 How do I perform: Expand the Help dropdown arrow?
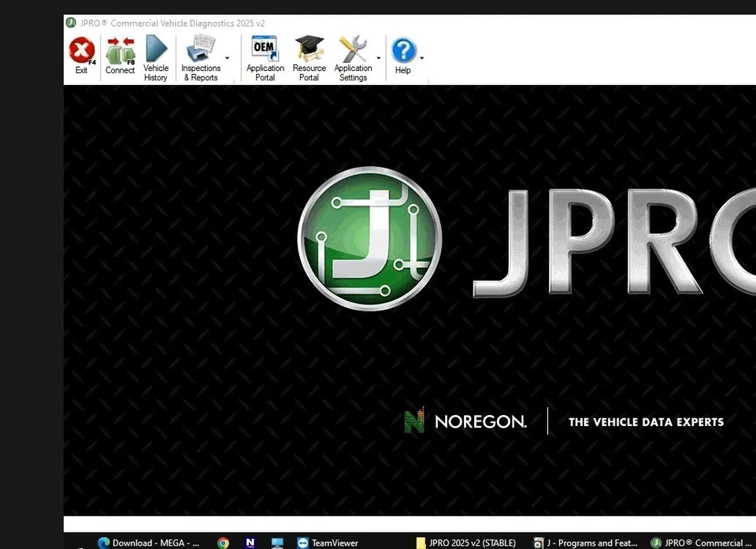coord(421,58)
